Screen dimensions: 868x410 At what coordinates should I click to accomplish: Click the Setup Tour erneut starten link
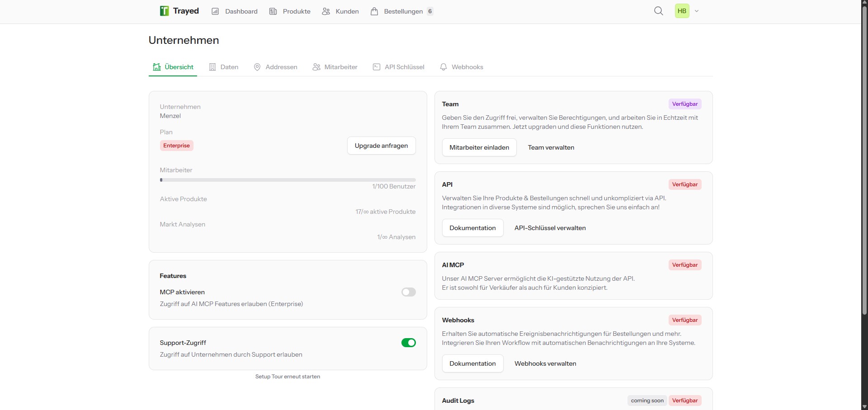pyautogui.click(x=288, y=376)
